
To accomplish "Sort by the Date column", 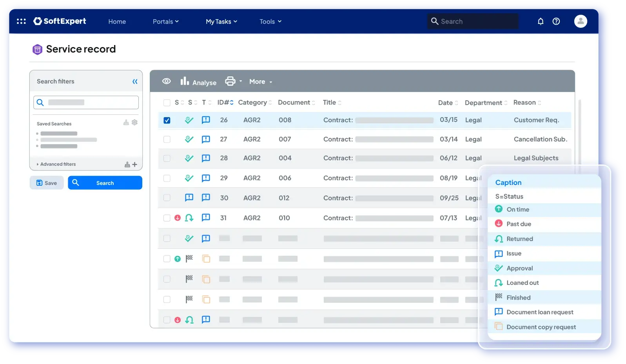I will coord(448,103).
